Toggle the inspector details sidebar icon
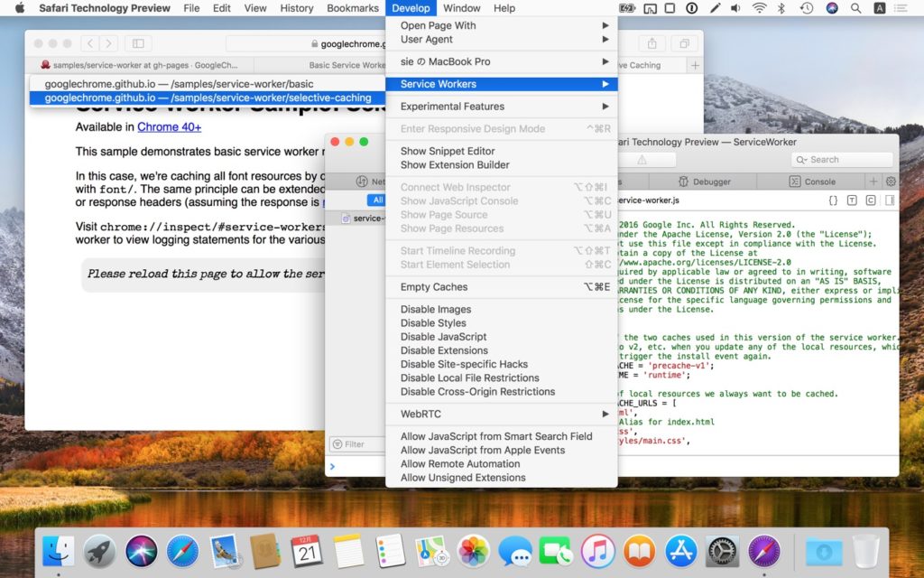Viewport: 924px width, 578px height. (x=889, y=200)
